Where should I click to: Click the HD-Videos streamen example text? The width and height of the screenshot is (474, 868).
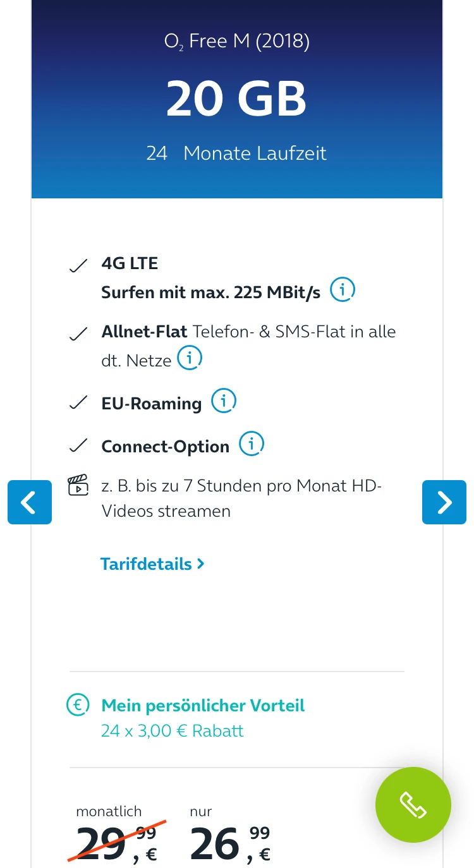(241, 498)
